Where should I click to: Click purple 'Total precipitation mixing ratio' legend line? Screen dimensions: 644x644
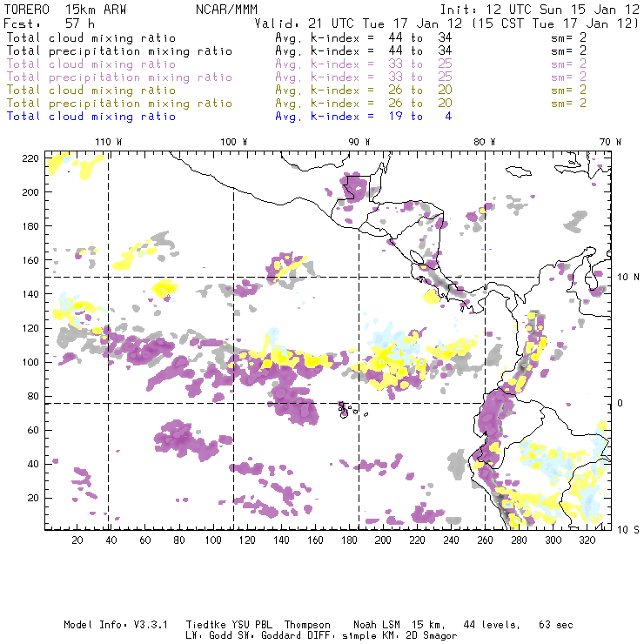(119, 77)
